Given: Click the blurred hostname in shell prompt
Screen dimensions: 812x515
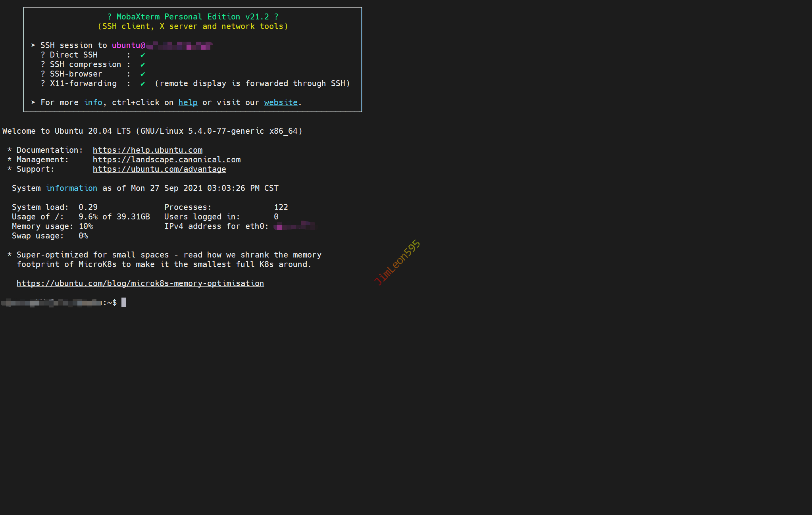Looking at the screenshot, I should (52, 303).
